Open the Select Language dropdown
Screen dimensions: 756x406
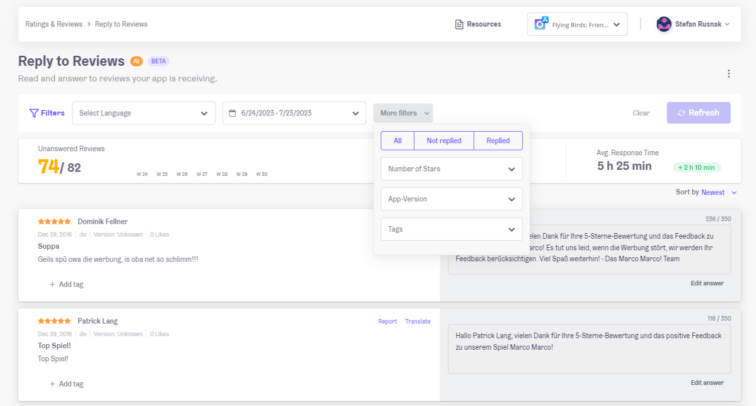(x=144, y=113)
